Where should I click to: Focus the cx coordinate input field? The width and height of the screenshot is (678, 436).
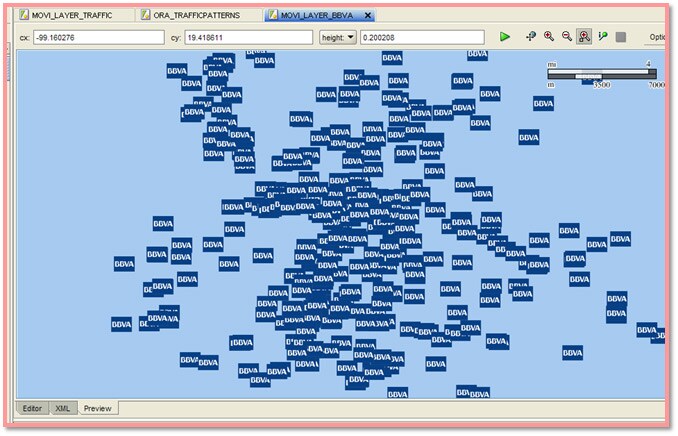[99, 38]
